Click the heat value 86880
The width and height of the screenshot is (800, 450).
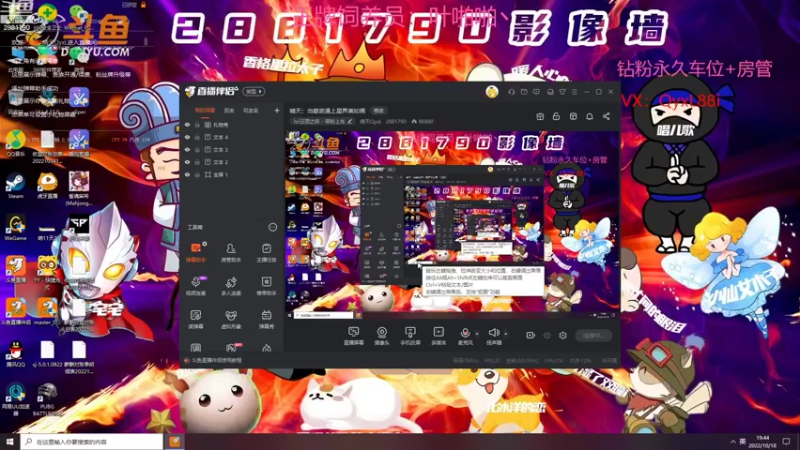[x=426, y=121]
